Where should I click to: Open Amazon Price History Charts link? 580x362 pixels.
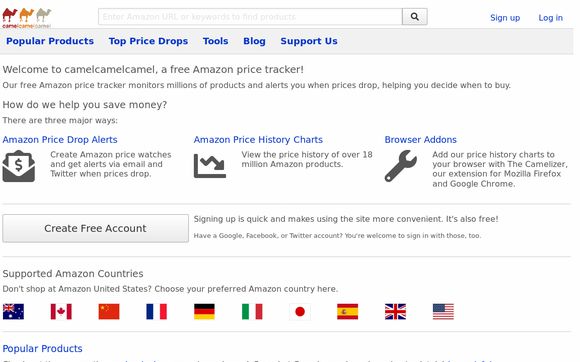tap(258, 140)
